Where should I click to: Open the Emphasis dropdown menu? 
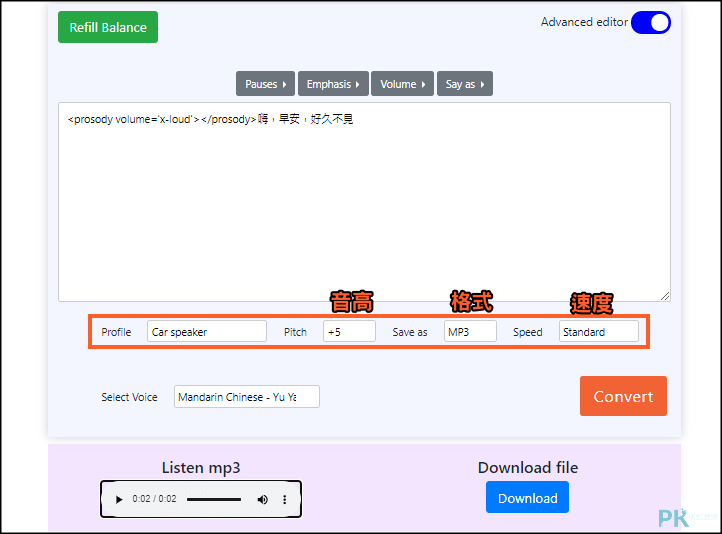click(333, 84)
